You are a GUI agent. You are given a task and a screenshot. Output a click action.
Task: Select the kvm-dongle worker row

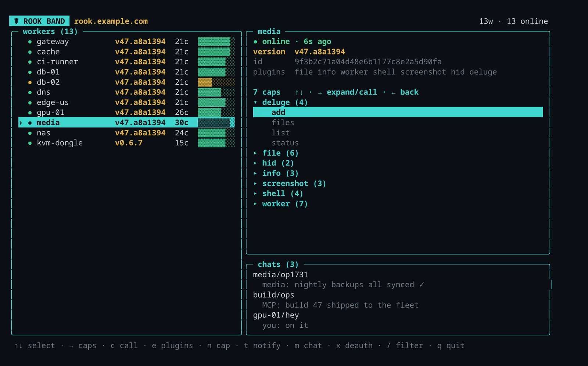[x=127, y=143]
